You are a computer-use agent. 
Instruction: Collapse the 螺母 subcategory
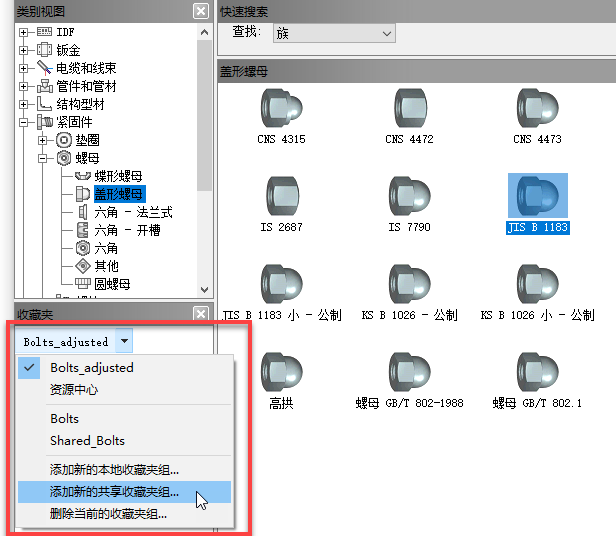42,158
